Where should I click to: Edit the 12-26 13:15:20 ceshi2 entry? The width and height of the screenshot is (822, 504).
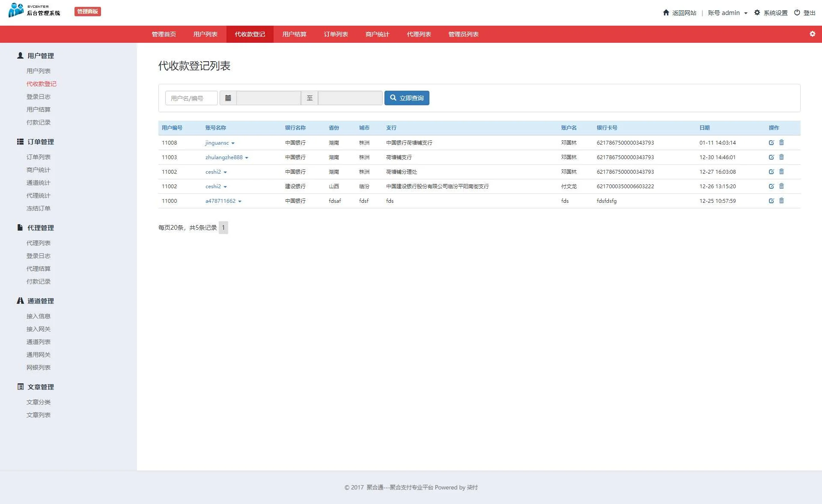771,186
